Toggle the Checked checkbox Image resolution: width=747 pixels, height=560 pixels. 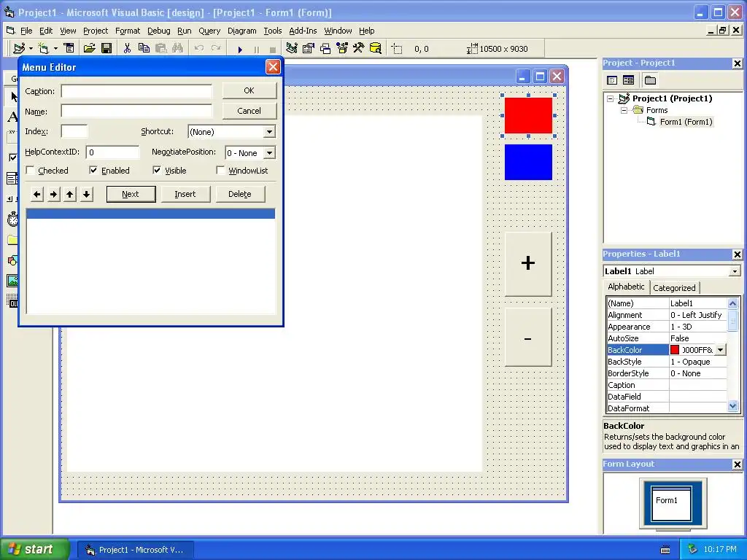click(x=30, y=170)
